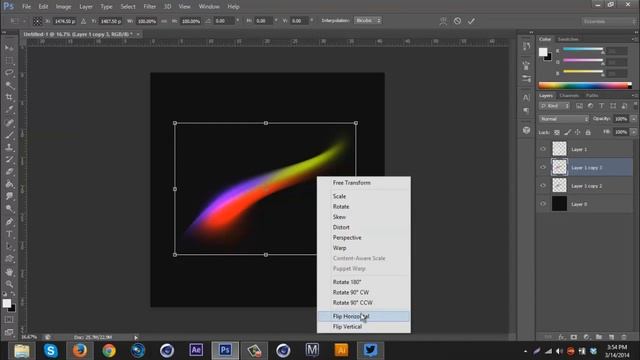Hide Layer 1 using its eye icon
Viewport: 640px width, 360px height.
[543, 149]
